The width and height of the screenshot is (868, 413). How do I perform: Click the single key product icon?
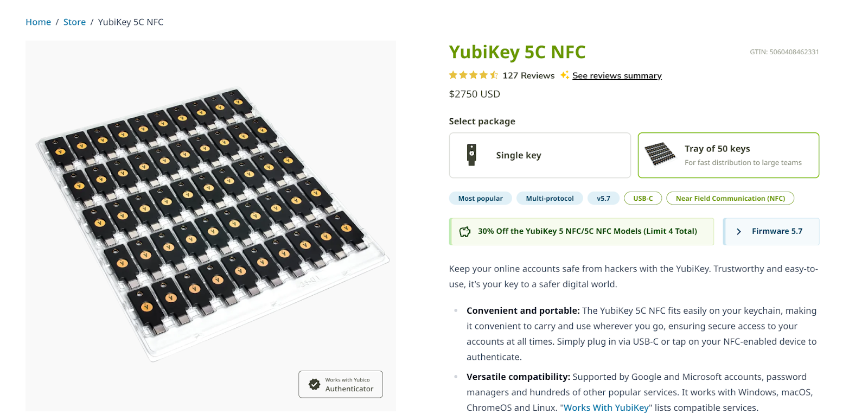(x=471, y=155)
